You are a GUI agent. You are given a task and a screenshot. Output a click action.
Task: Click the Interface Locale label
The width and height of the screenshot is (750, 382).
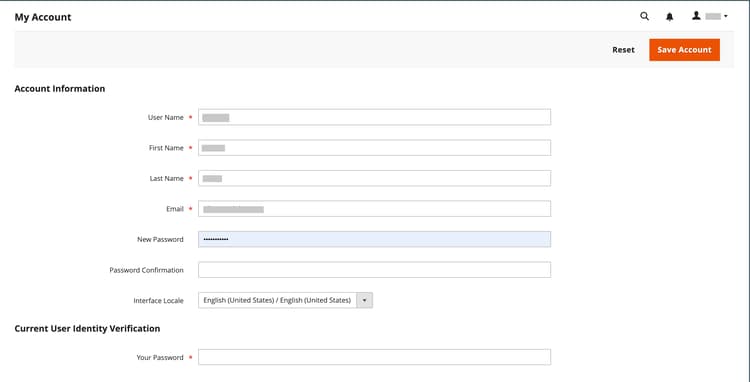pyautogui.click(x=158, y=301)
